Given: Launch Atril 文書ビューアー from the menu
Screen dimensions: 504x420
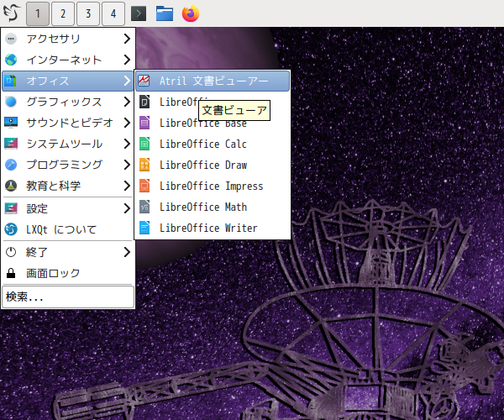Looking at the screenshot, I should pos(213,81).
